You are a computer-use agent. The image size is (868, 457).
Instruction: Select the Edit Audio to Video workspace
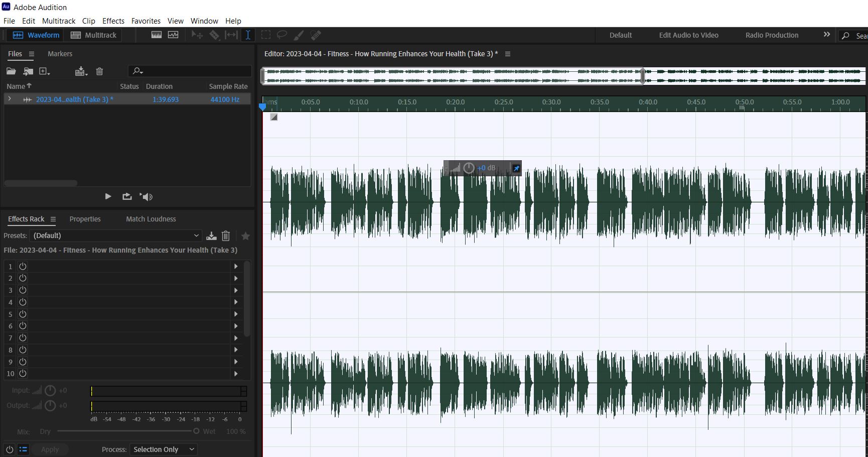click(689, 35)
